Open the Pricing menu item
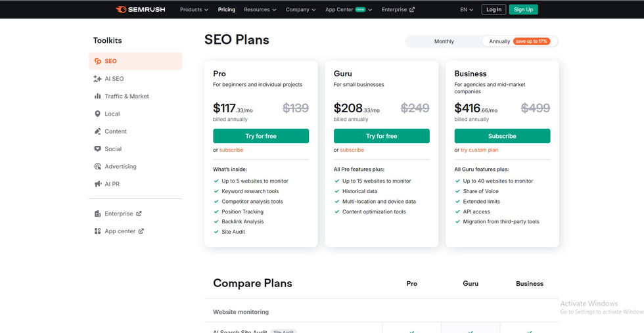This screenshot has width=644, height=333. pos(227,10)
